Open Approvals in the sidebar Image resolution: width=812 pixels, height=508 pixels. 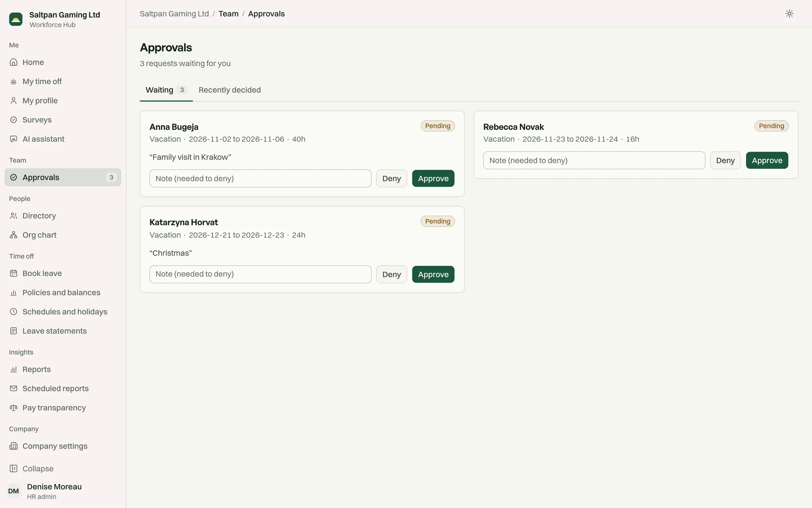(63, 177)
